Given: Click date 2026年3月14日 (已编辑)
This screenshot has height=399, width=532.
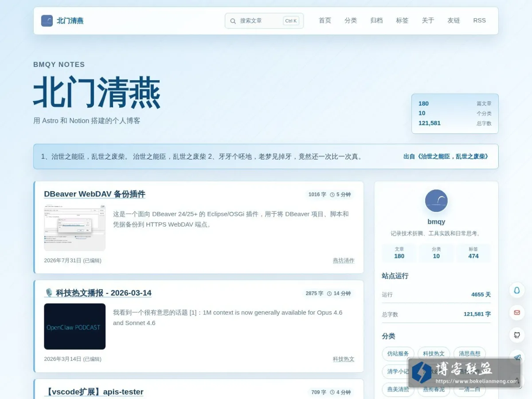Looking at the screenshot, I should [73, 359].
